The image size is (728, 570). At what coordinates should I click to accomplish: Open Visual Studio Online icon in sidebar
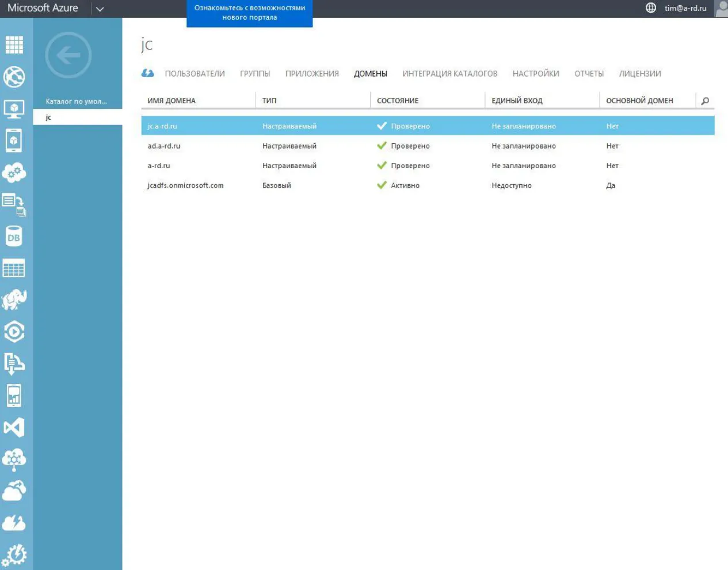[x=14, y=427]
